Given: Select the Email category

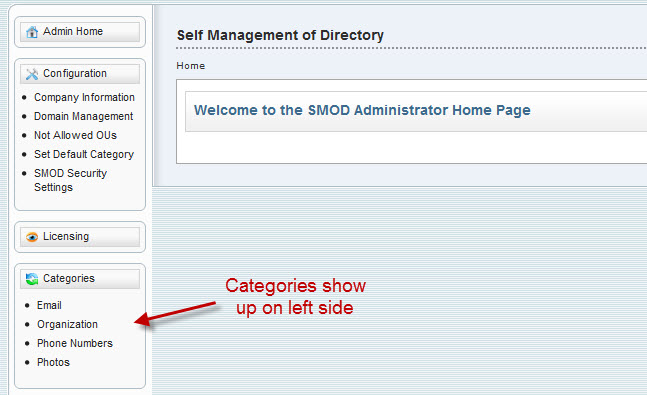Looking at the screenshot, I should click(49, 305).
